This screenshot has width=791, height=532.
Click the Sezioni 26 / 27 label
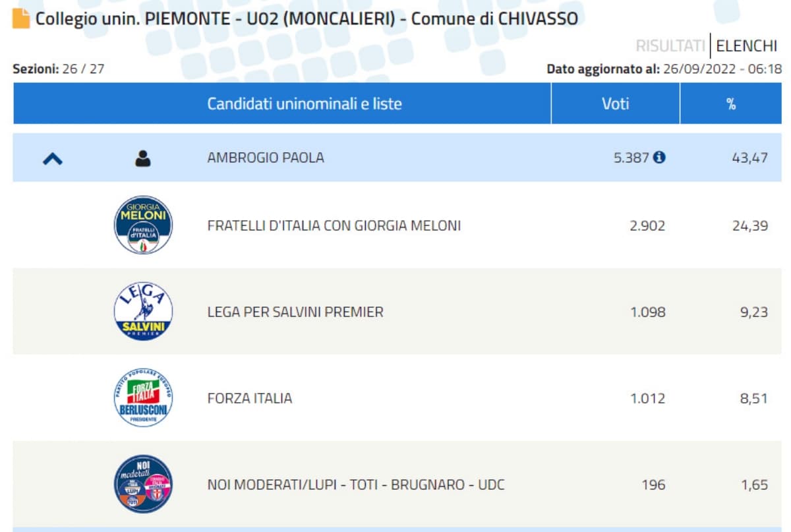point(59,69)
